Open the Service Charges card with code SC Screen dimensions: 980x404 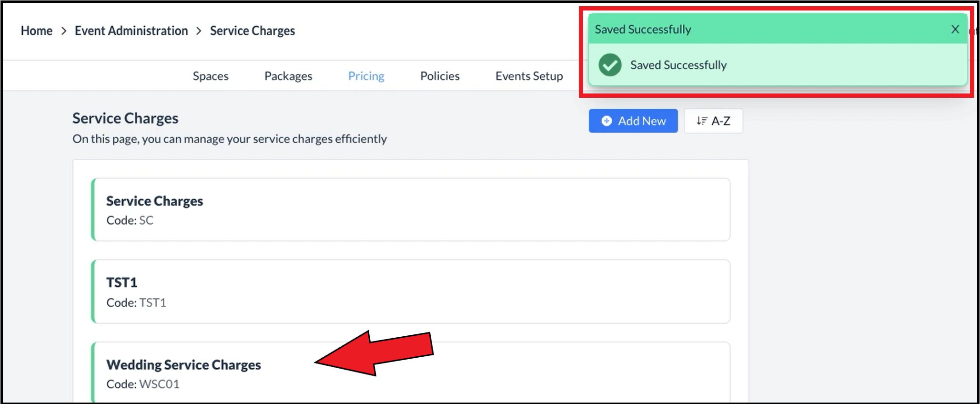pyautogui.click(x=411, y=210)
